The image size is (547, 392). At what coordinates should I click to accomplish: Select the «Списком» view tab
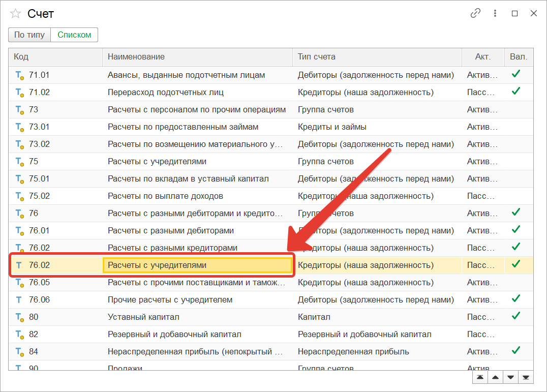74,35
